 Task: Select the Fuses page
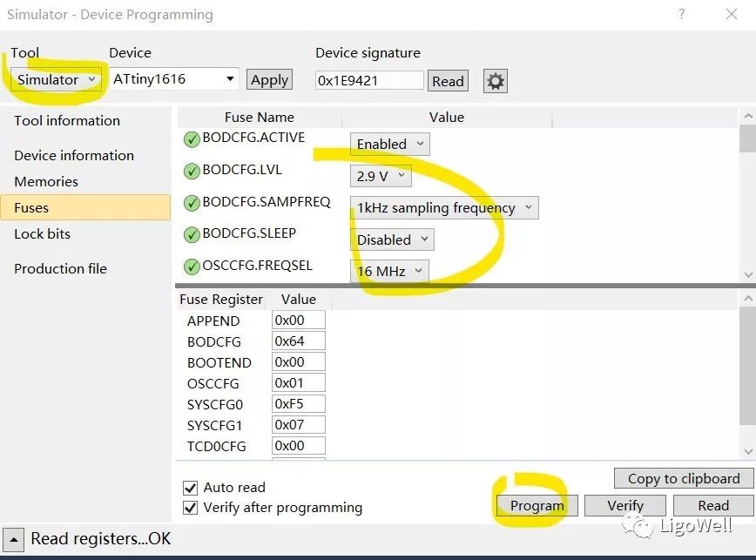point(85,207)
